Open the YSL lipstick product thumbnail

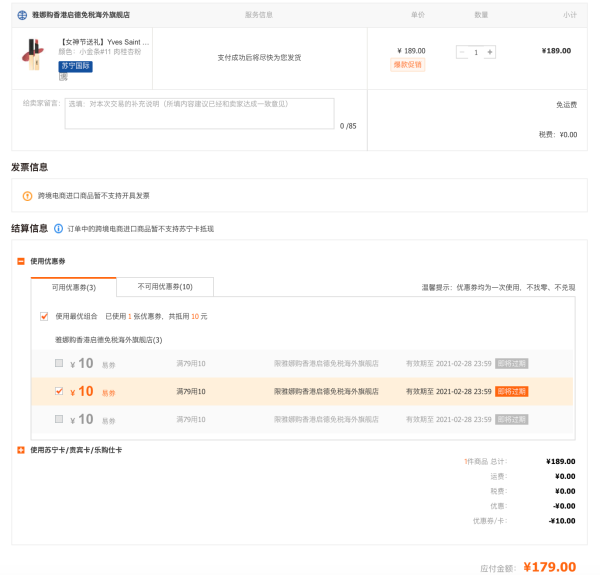coord(33,54)
